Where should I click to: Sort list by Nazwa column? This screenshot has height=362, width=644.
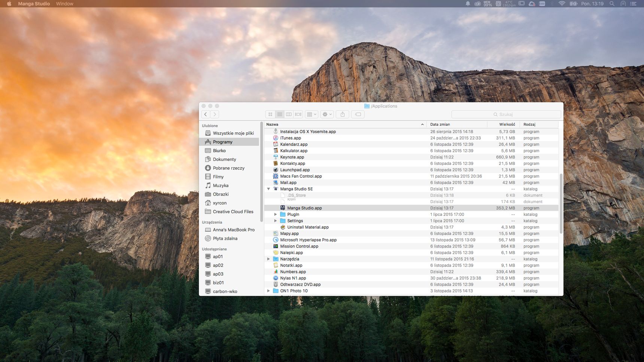click(345, 125)
